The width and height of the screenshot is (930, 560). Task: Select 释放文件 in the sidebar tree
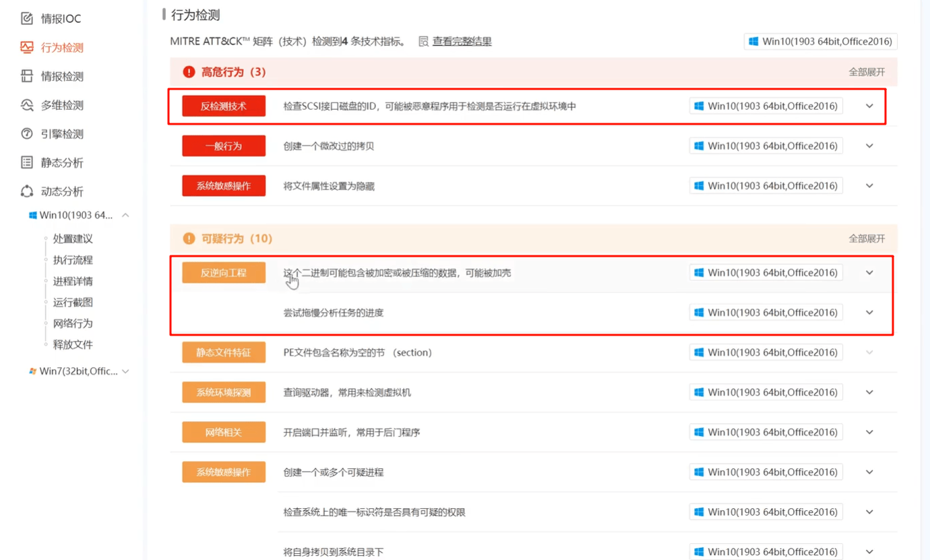click(x=73, y=344)
